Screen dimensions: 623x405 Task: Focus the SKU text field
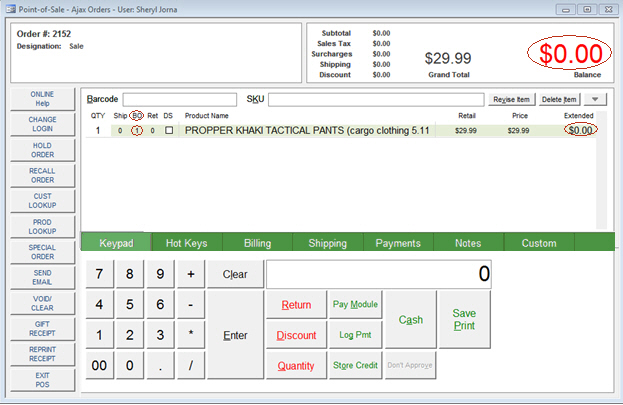tap(375, 99)
